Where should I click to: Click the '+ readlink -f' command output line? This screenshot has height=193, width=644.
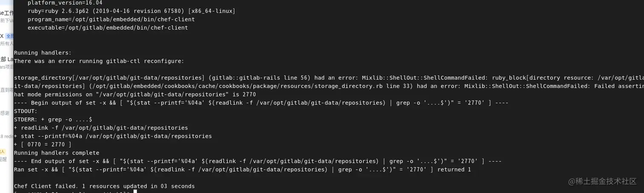point(101,128)
